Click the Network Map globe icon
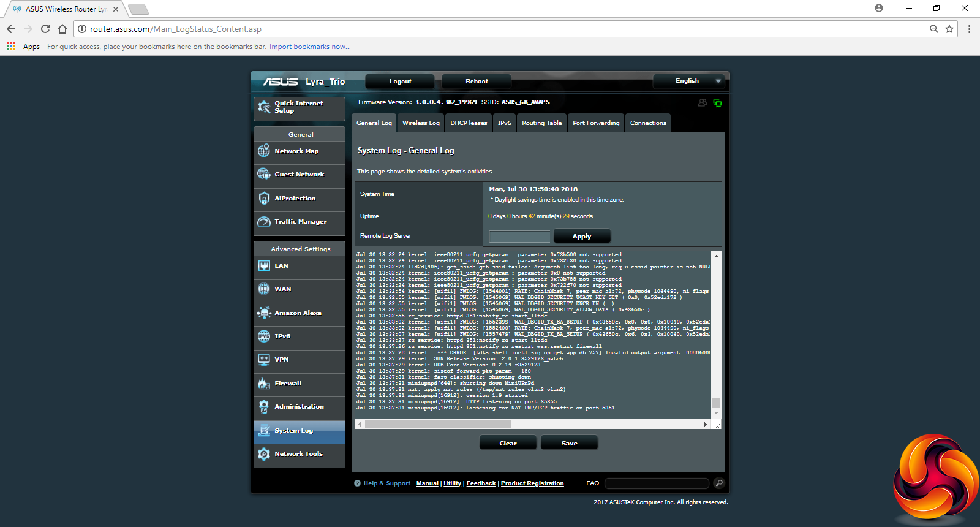Viewport: 980px width, 527px height. (264, 151)
